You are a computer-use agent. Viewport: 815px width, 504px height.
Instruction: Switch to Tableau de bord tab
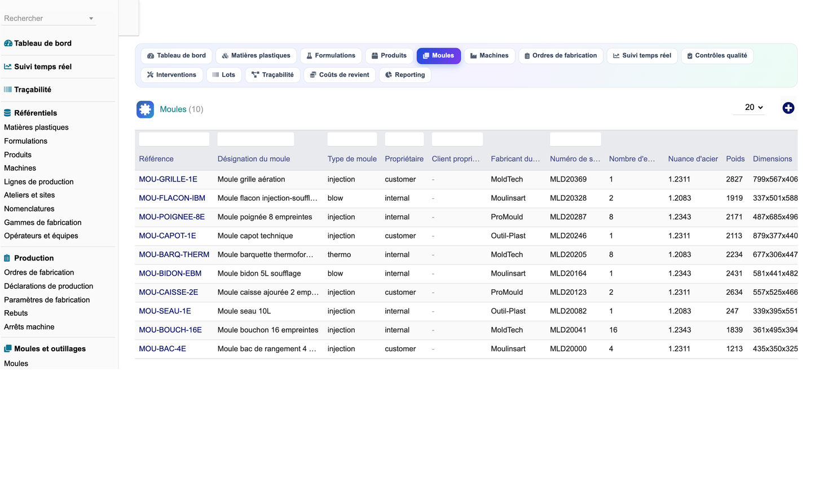177,56
